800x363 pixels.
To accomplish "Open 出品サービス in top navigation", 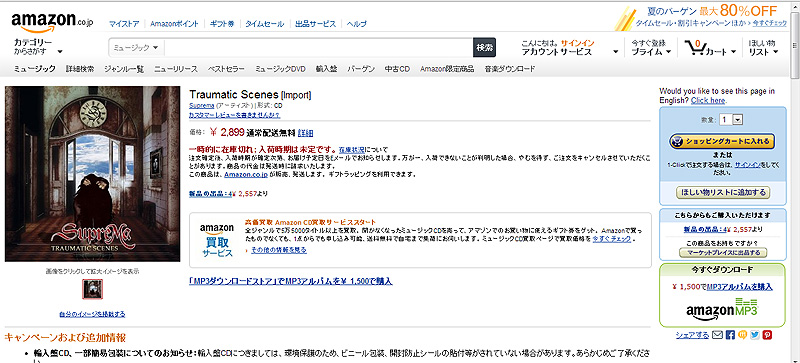I will point(315,23).
